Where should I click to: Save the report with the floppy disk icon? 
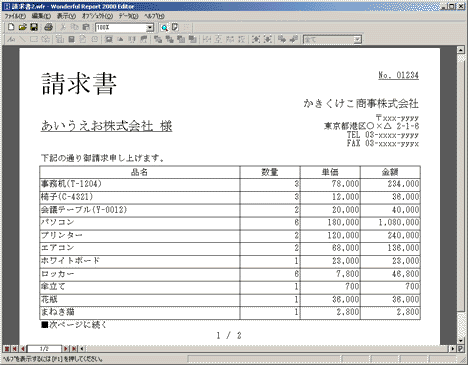[34, 27]
